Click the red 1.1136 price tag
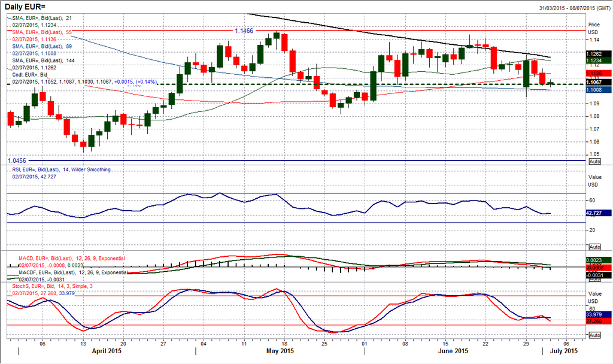Viewport: 613px width, 364px height. coord(599,73)
